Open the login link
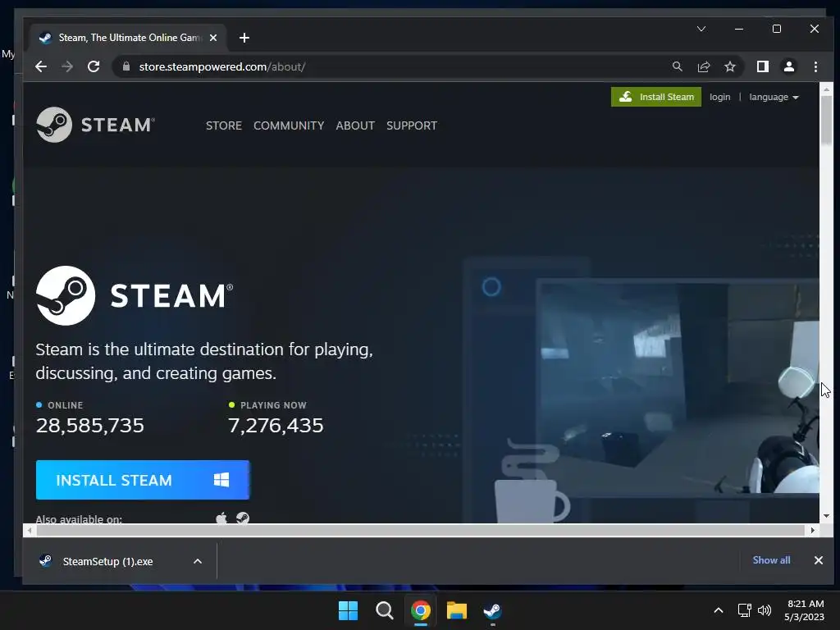Image resolution: width=840 pixels, height=630 pixels. [719, 97]
